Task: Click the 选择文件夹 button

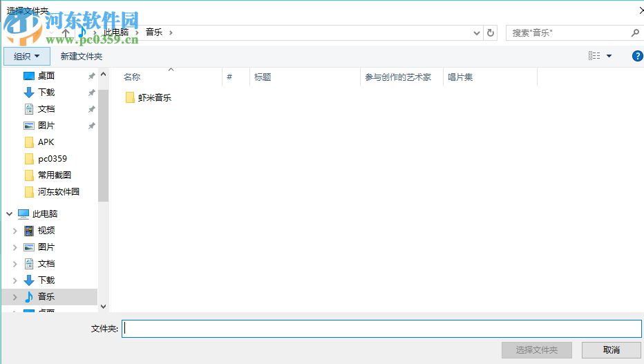Action: pos(536,350)
